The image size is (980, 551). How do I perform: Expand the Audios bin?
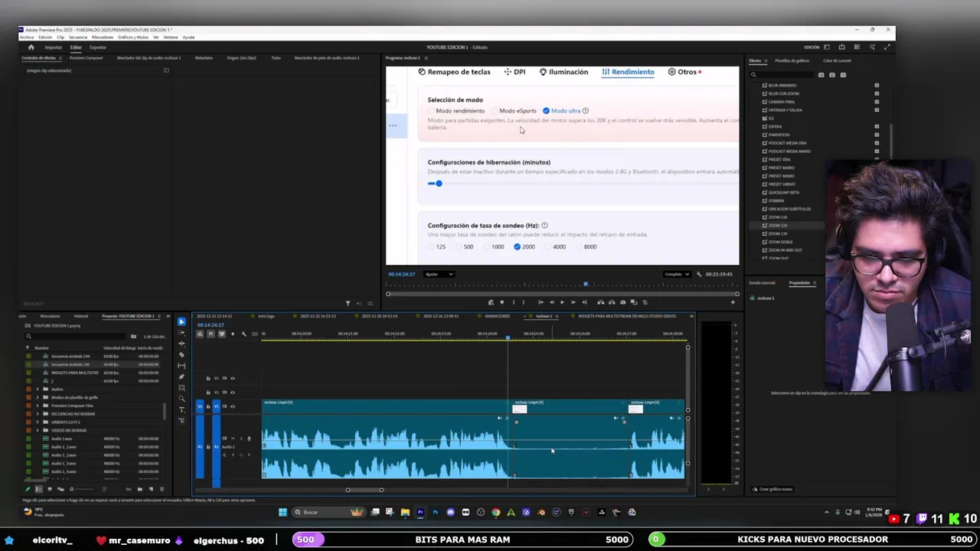coord(38,389)
